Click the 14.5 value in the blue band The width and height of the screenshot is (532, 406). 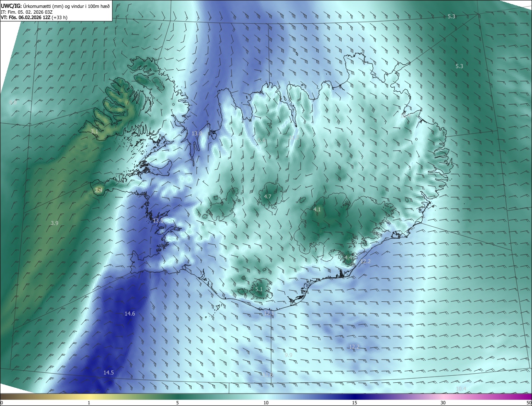[108, 373]
